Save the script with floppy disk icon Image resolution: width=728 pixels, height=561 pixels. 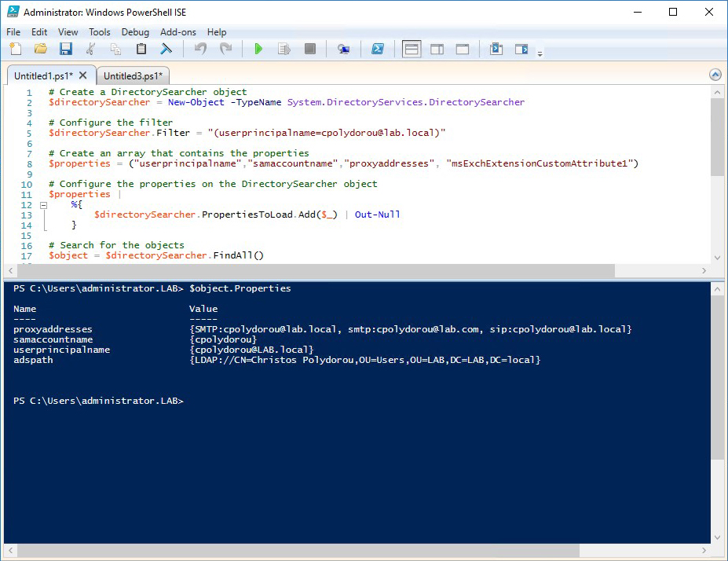[65, 49]
